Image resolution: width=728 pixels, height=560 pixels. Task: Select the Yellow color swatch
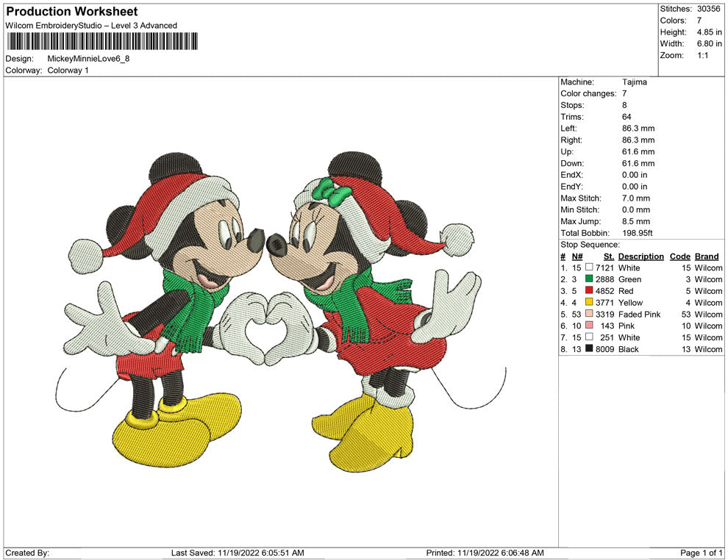589,302
